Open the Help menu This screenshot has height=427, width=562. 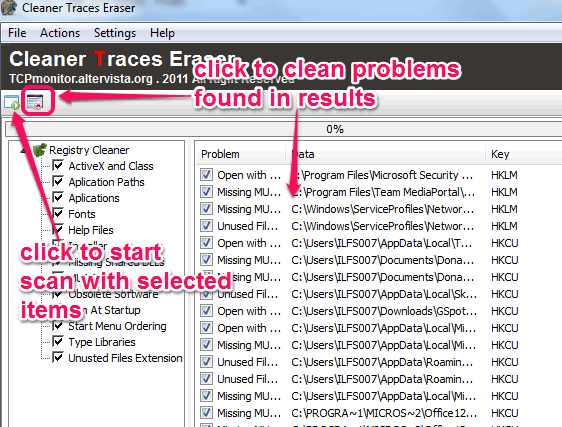pos(162,33)
